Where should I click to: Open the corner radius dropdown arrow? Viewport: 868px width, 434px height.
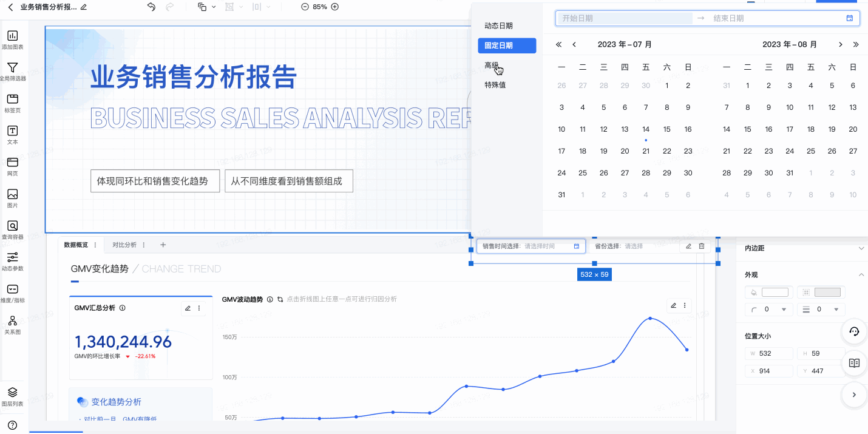coord(784,310)
